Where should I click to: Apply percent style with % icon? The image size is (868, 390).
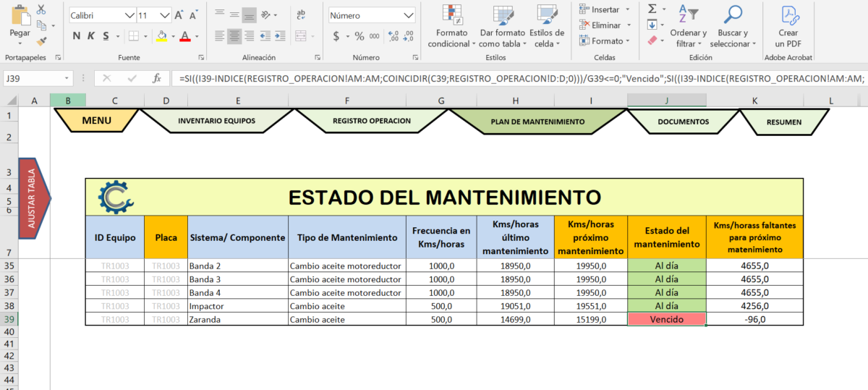[x=359, y=36]
